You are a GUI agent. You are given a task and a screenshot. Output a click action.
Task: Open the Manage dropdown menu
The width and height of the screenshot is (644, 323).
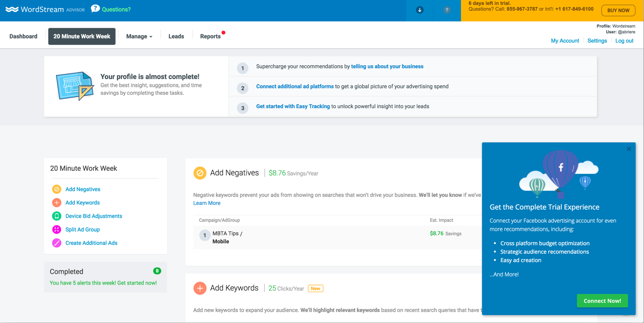pos(139,36)
